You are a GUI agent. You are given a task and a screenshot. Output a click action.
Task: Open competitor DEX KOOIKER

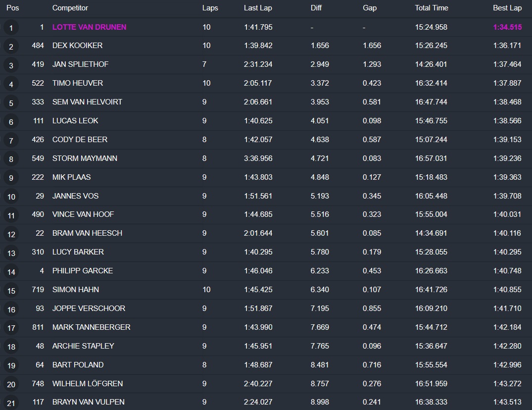(x=77, y=46)
